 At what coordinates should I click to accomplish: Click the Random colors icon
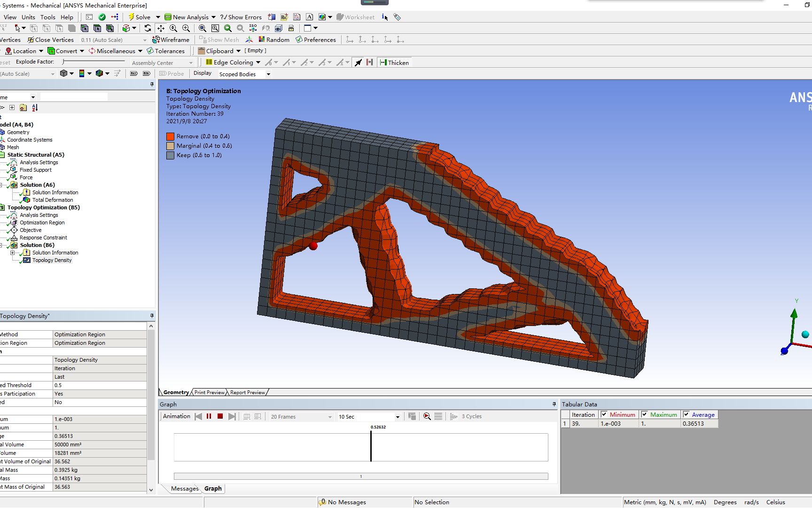point(262,40)
